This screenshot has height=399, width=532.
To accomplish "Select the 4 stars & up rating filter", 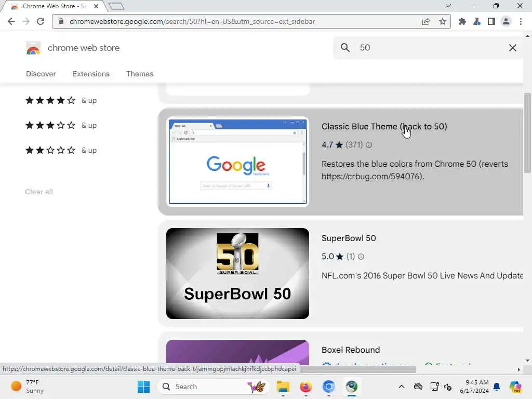I will [61, 100].
